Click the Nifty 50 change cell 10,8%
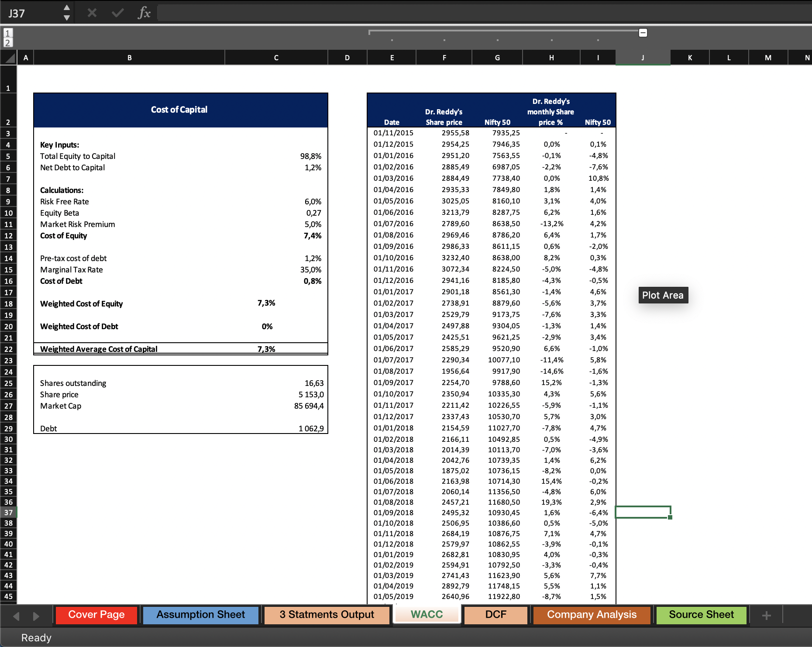 tap(598, 178)
